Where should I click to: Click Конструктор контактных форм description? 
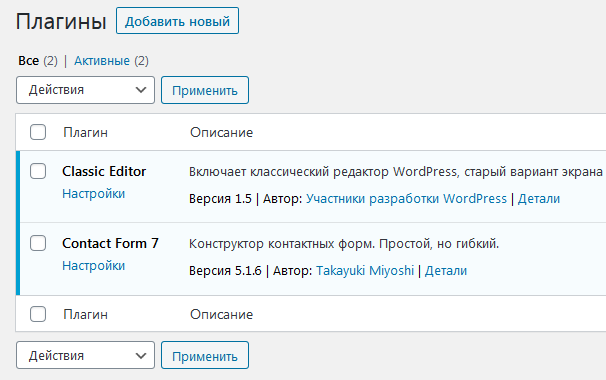(x=344, y=244)
